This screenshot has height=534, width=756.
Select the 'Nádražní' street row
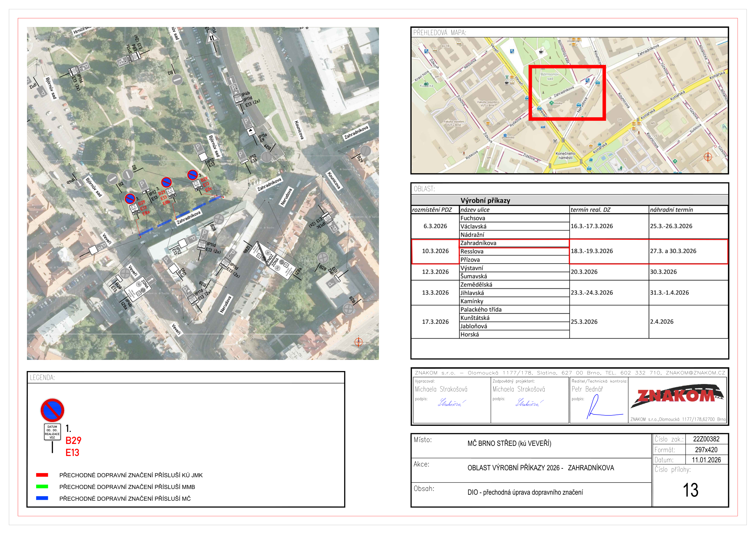(x=515, y=235)
